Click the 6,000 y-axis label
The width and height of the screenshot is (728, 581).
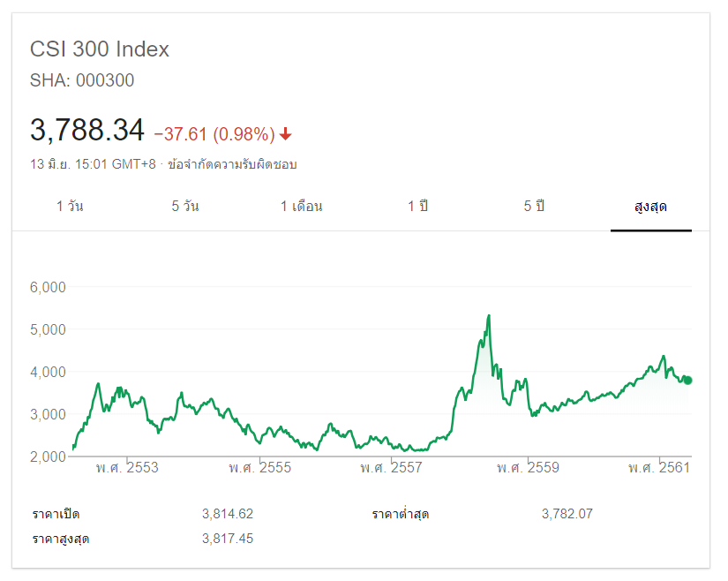point(49,287)
